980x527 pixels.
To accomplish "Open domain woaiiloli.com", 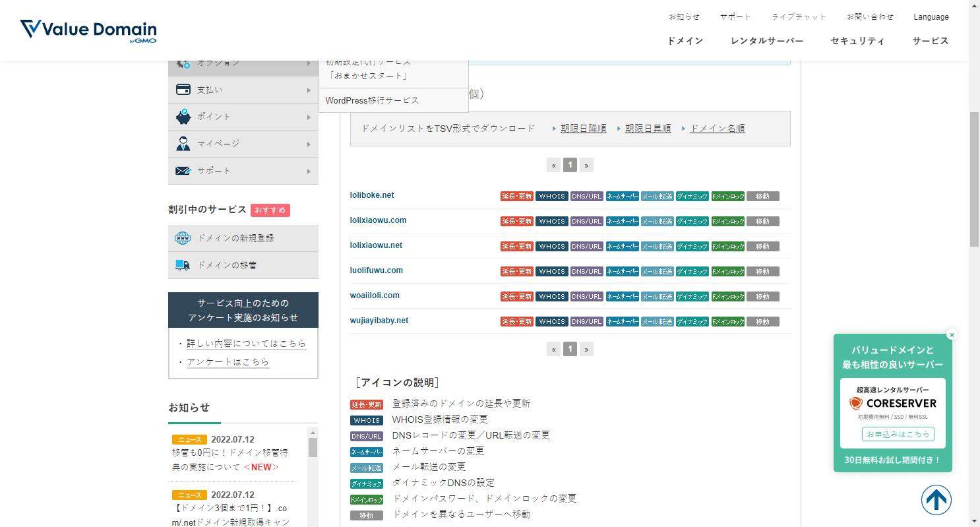I will point(375,295).
